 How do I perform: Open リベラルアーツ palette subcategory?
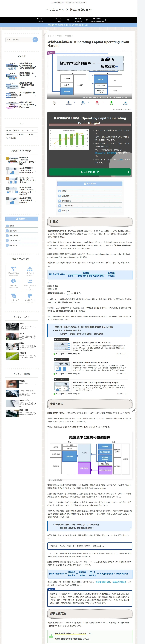(x=30, y=298)
